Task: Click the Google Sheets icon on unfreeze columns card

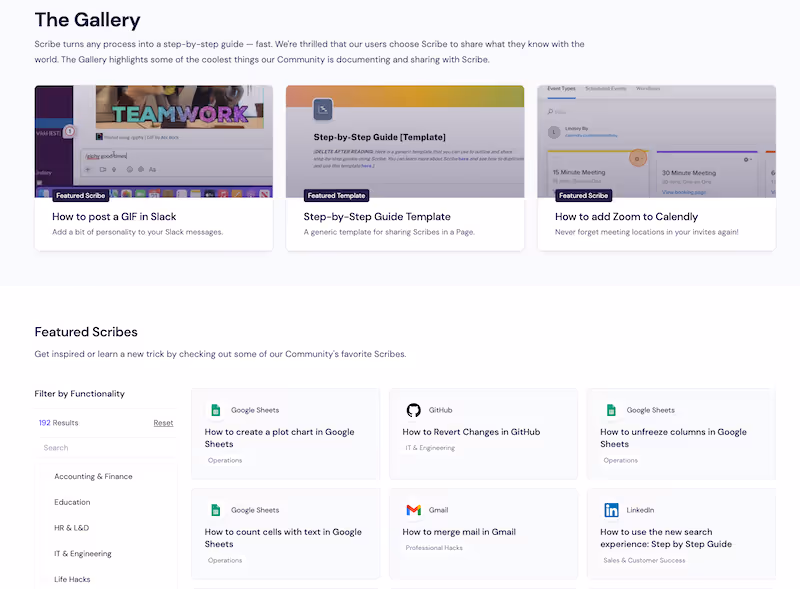Action: click(x=611, y=410)
